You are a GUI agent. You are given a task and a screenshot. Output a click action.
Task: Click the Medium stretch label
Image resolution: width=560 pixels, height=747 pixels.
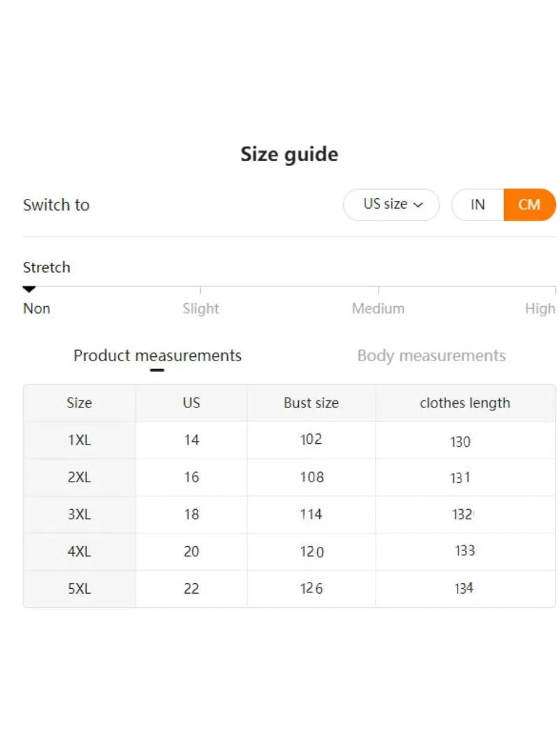pos(378,309)
